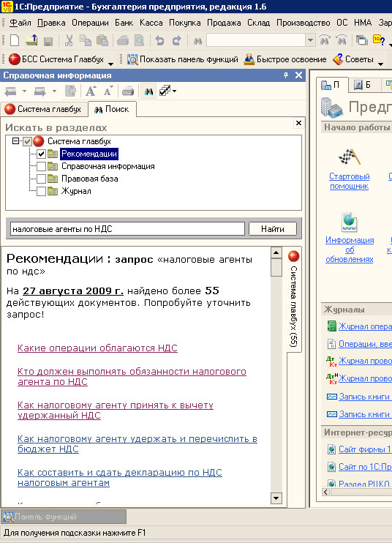Expand Советы toolbar options arrow
Image resolution: width=392 pixels, height=543 pixels.
(x=380, y=64)
